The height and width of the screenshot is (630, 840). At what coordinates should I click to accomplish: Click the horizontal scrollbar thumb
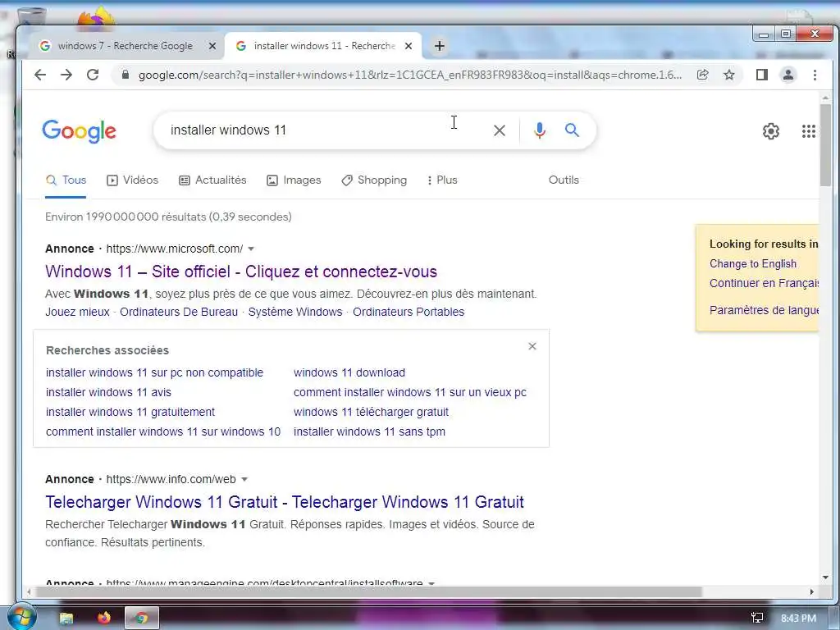tap(368, 592)
